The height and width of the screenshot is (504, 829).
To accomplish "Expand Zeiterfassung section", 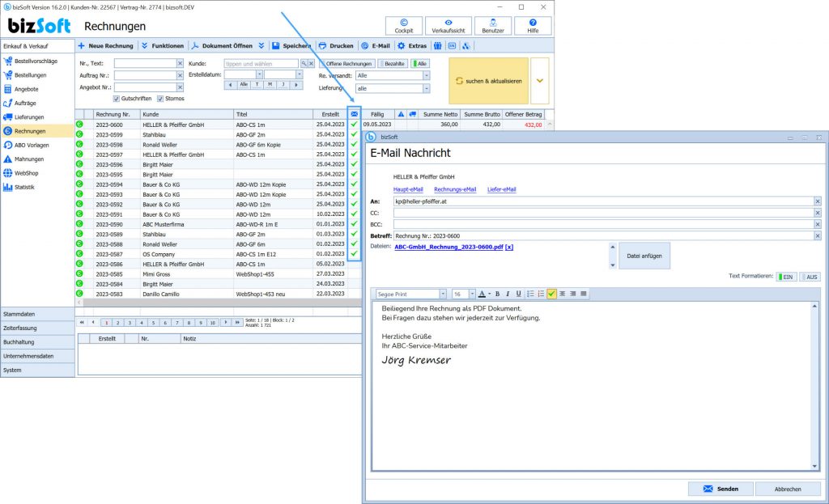I will click(37, 328).
